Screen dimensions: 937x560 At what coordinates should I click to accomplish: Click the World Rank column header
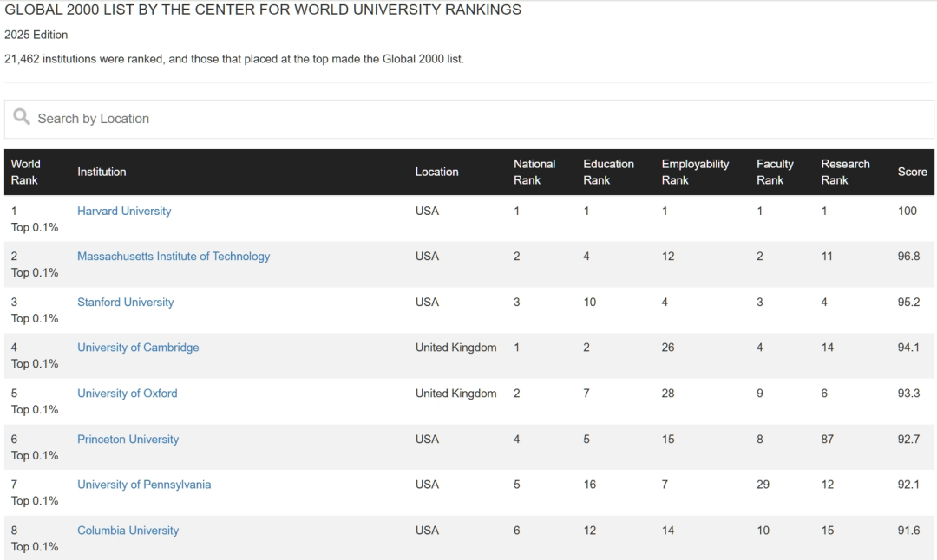(26, 172)
